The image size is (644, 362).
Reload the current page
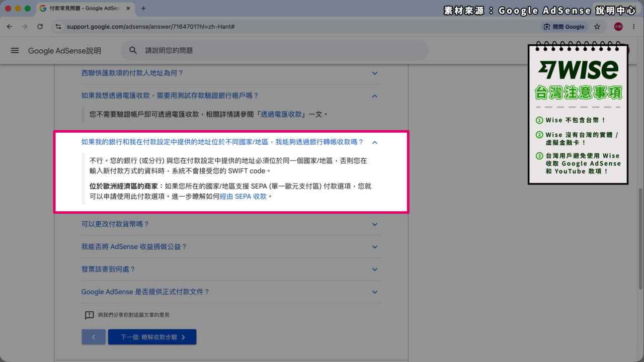point(40,27)
